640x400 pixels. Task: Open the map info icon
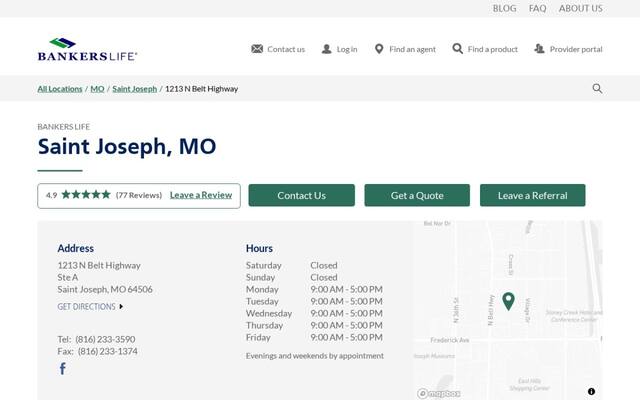(x=591, y=391)
